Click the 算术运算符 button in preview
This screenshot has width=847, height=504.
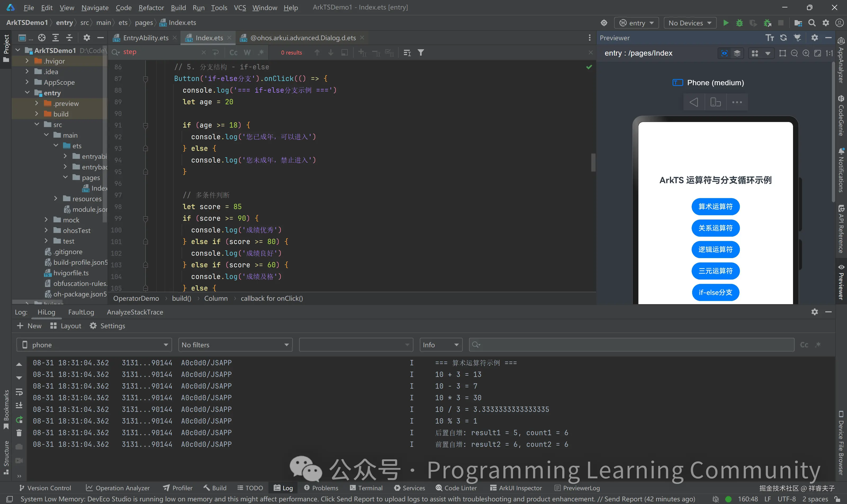(715, 206)
